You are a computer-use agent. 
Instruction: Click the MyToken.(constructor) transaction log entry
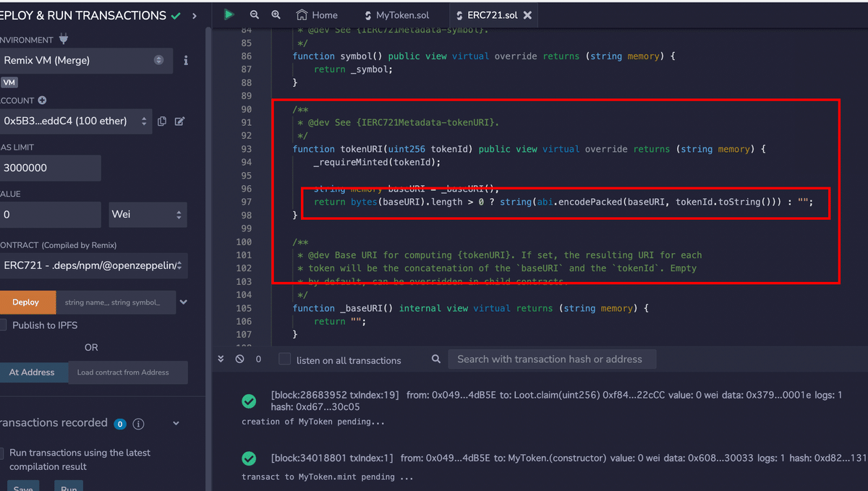pyautogui.click(x=569, y=458)
